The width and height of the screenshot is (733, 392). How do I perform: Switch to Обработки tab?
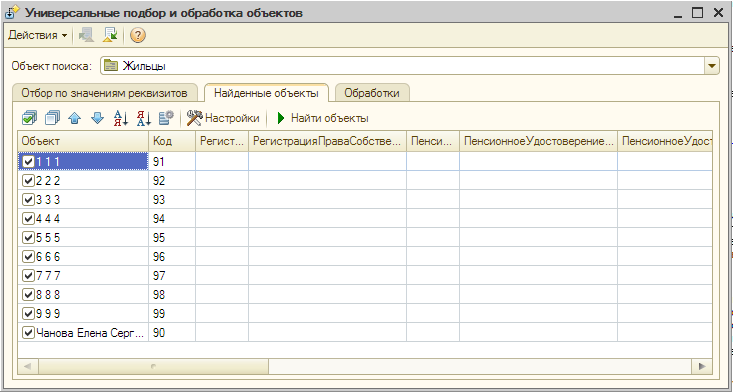coord(372,93)
